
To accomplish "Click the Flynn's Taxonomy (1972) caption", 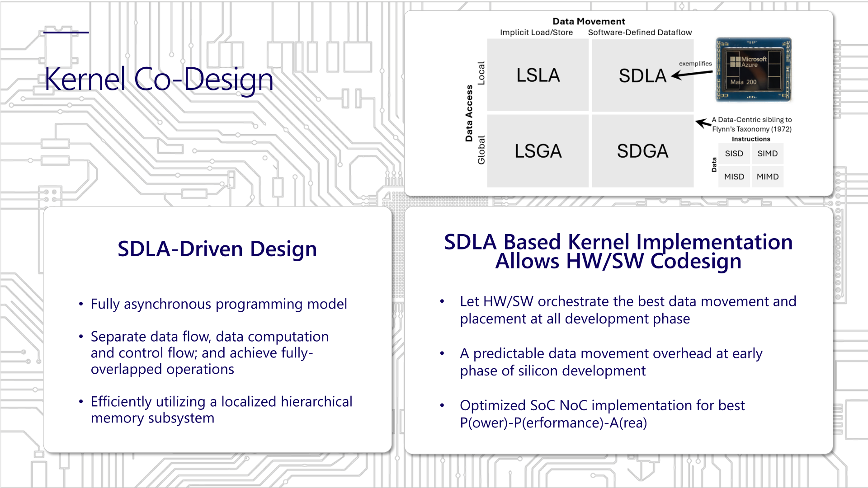I will pyautogui.click(x=752, y=124).
